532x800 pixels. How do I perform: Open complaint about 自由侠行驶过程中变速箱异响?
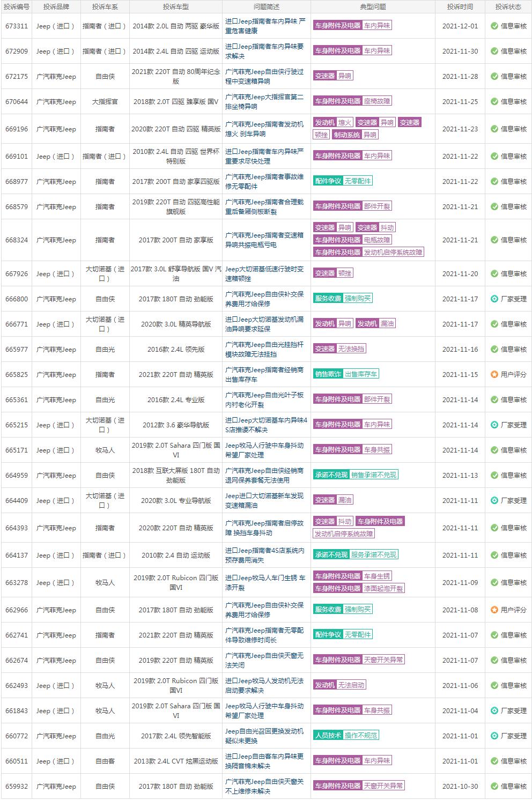click(265, 76)
